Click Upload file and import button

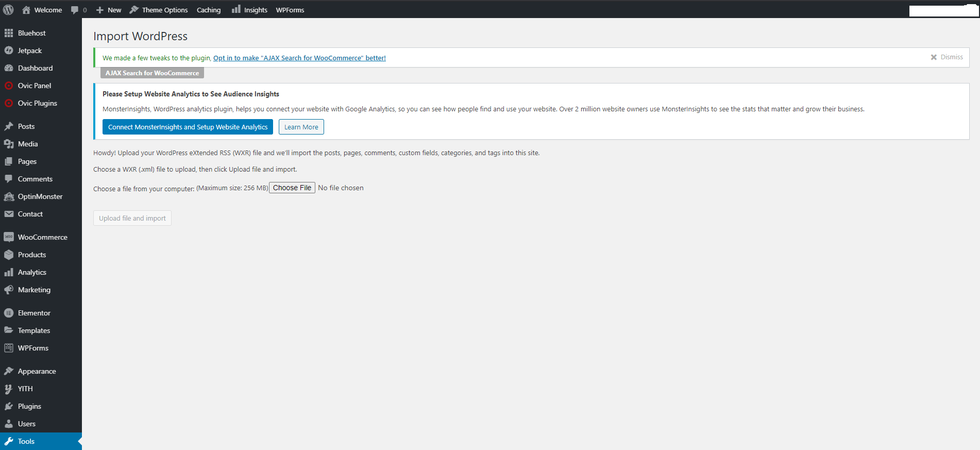(x=132, y=218)
